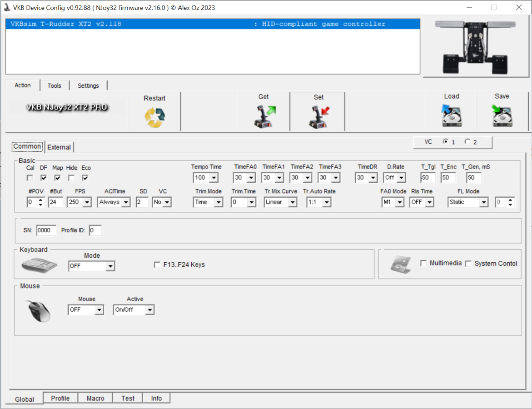Switch to the Info bottom tab
The image size is (532, 409).
tap(156, 398)
